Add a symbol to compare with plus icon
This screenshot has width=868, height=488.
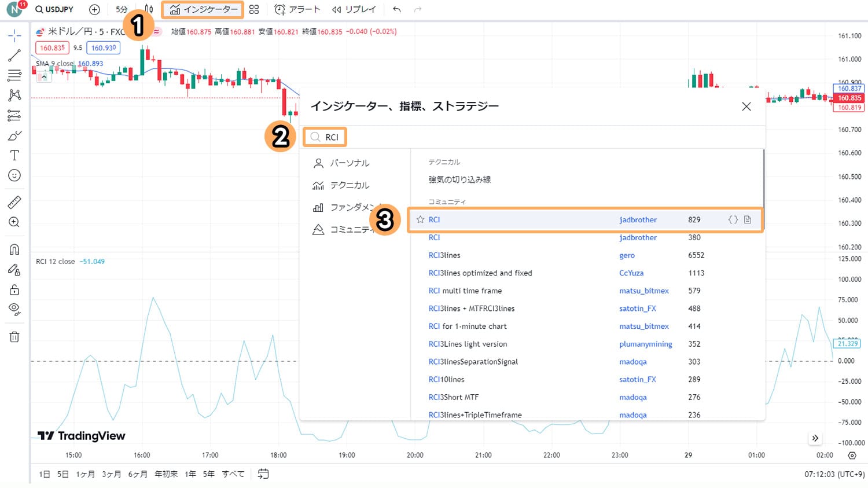point(94,9)
